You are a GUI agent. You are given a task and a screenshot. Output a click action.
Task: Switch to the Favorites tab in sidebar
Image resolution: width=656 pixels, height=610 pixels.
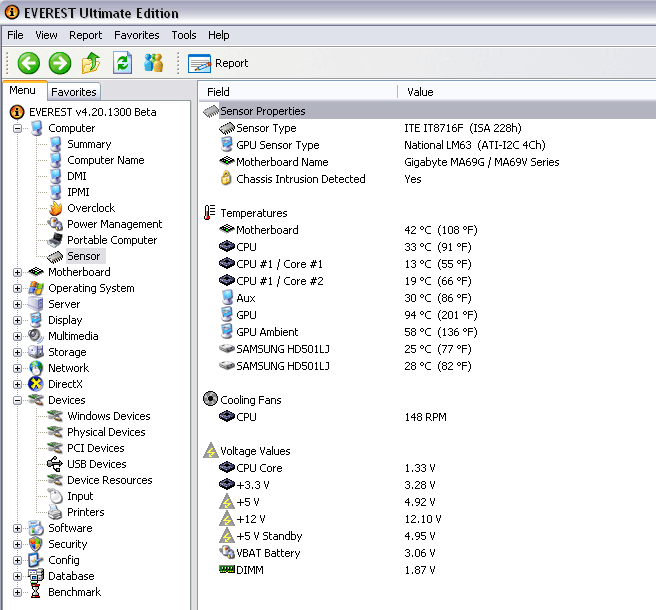coord(74,92)
